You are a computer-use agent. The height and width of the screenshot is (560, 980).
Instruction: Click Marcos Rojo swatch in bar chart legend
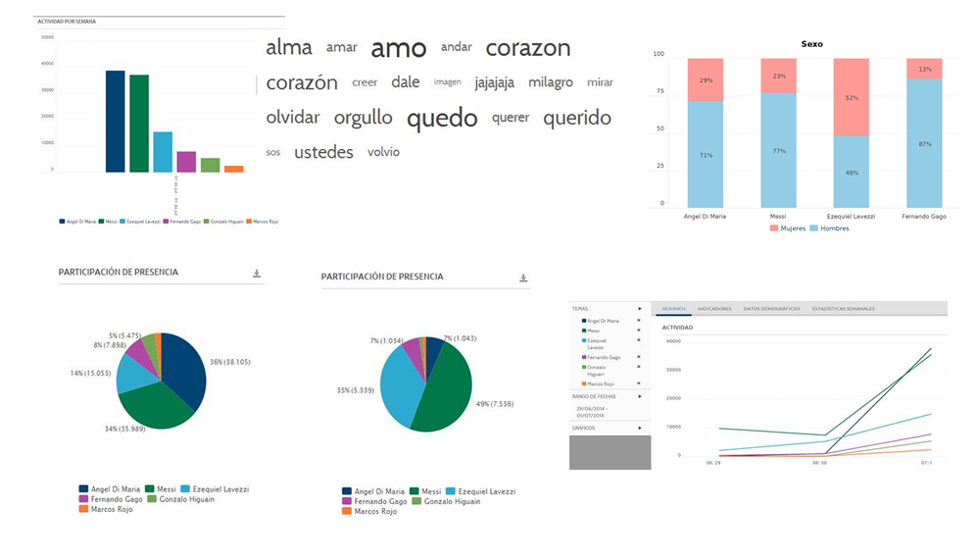(249, 222)
